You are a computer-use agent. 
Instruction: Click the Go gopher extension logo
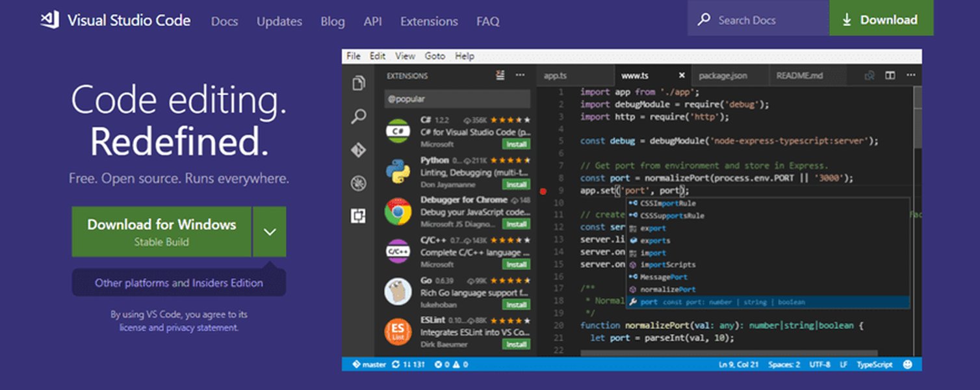click(x=398, y=292)
